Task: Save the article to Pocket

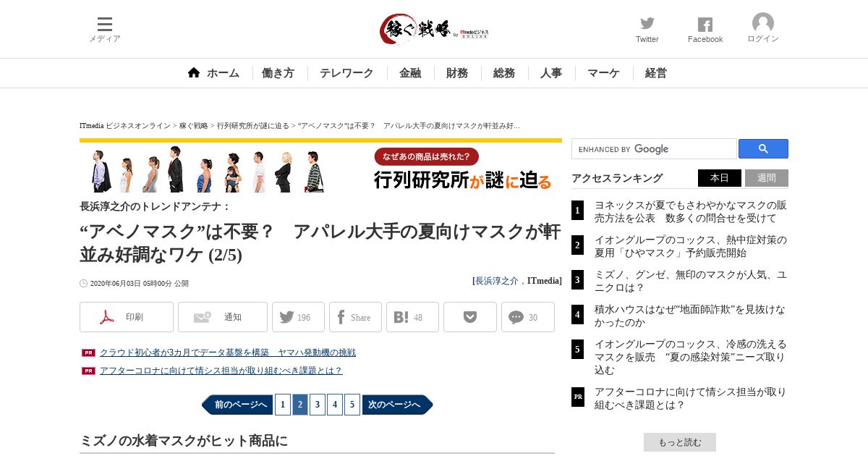Action: tap(470, 317)
